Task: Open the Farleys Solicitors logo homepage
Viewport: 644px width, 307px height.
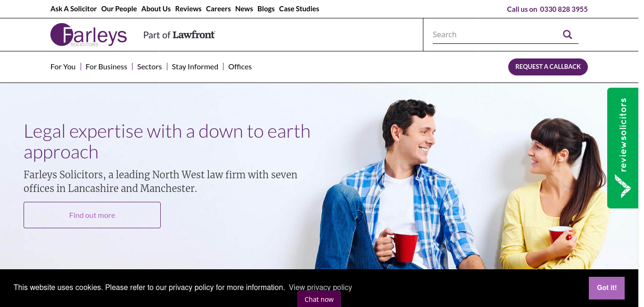Action: tap(89, 35)
